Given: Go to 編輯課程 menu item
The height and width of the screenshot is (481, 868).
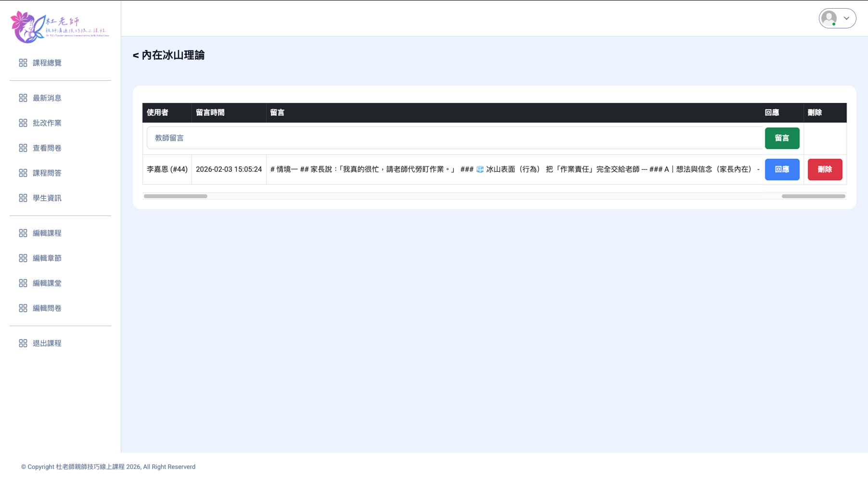Looking at the screenshot, I should (47, 233).
